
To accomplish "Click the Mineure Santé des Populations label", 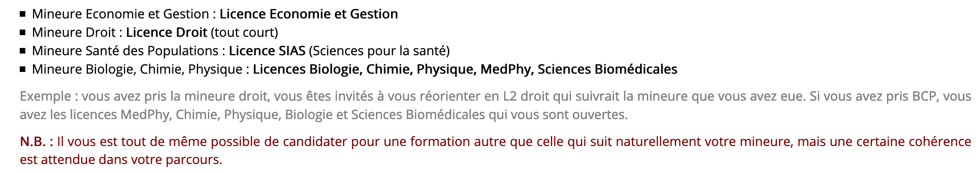I will click(125, 51).
